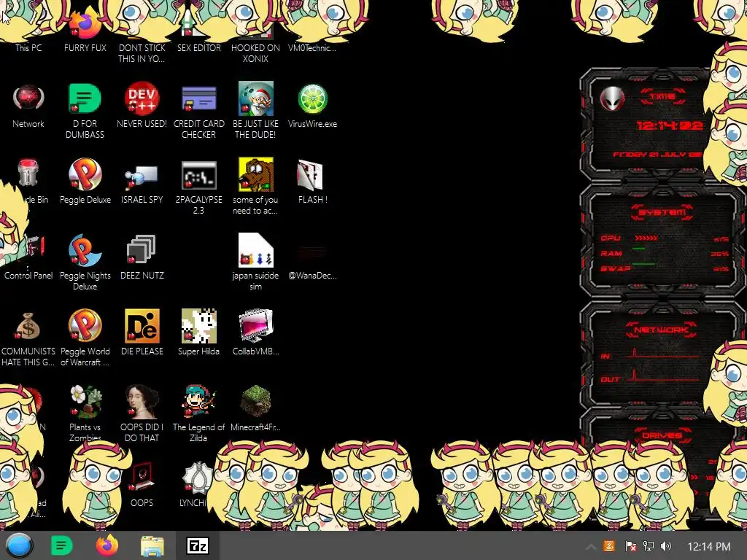Viewport: 747px width, 560px height.
Task: Open the Action Center flag tray icon
Action: (x=630, y=546)
